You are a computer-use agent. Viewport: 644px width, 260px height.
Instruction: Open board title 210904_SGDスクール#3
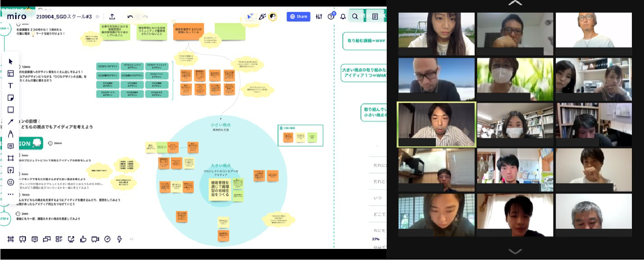tap(64, 16)
